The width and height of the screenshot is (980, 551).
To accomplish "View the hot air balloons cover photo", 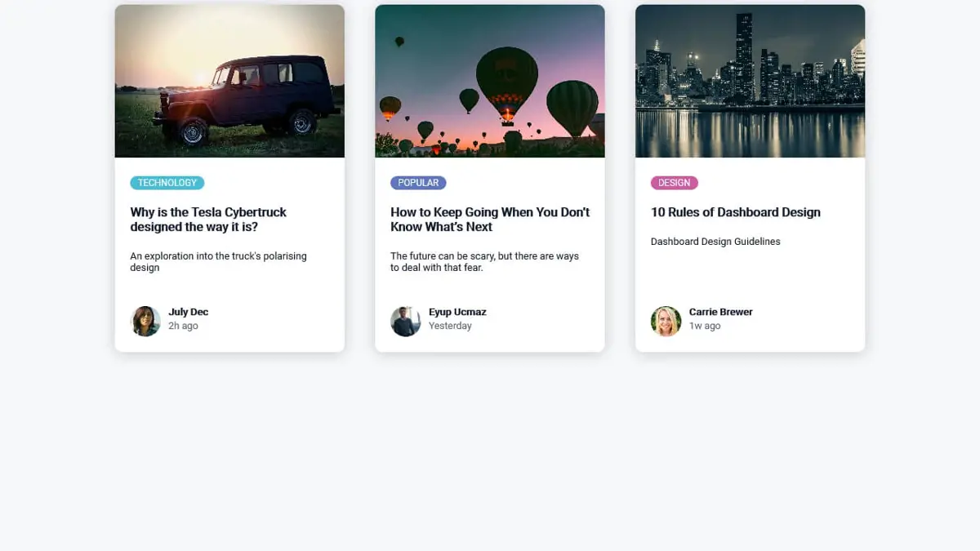I will click(489, 80).
